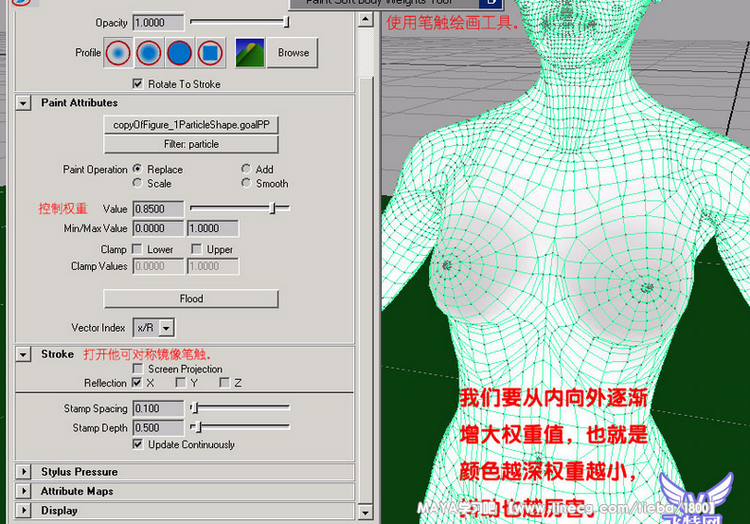Click the Min Value field
Image resolution: width=750 pixels, height=524 pixels.
(158, 228)
